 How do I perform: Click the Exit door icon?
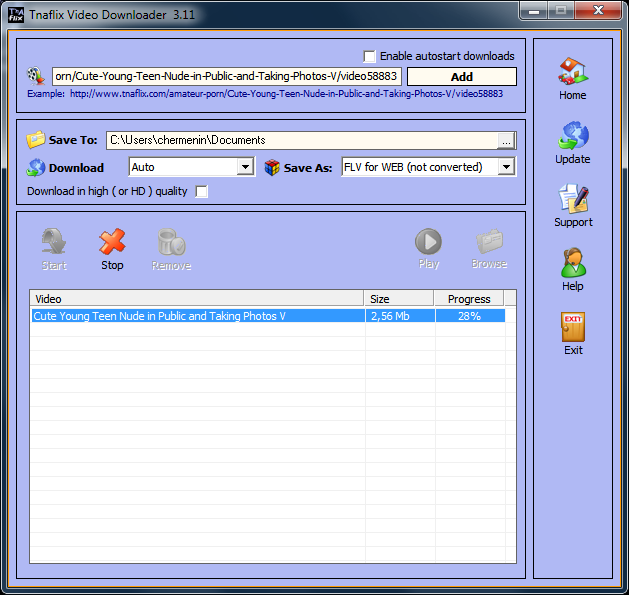[573, 327]
